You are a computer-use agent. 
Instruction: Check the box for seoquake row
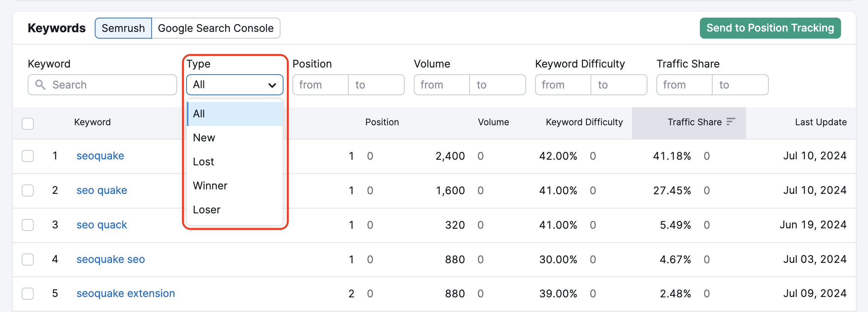28,156
